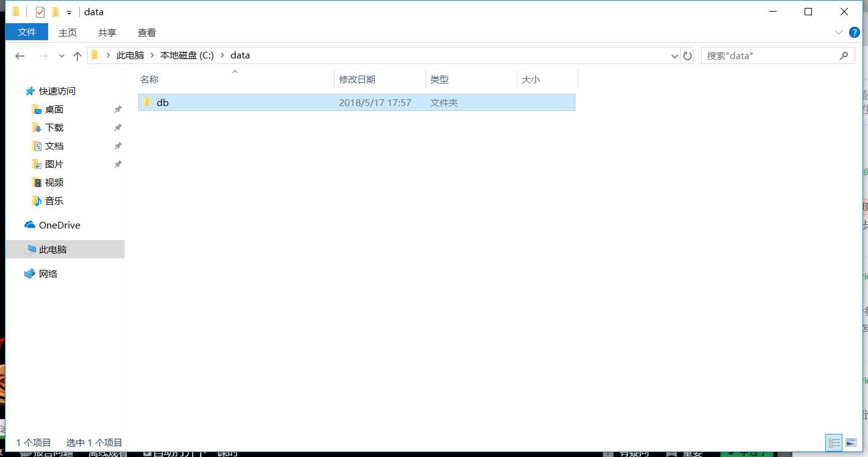Select 快速访问 in the navigation pane

coord(57,91)
